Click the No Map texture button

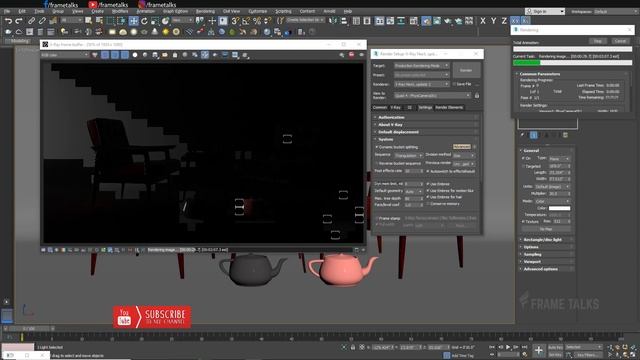[x=546, y=229]
